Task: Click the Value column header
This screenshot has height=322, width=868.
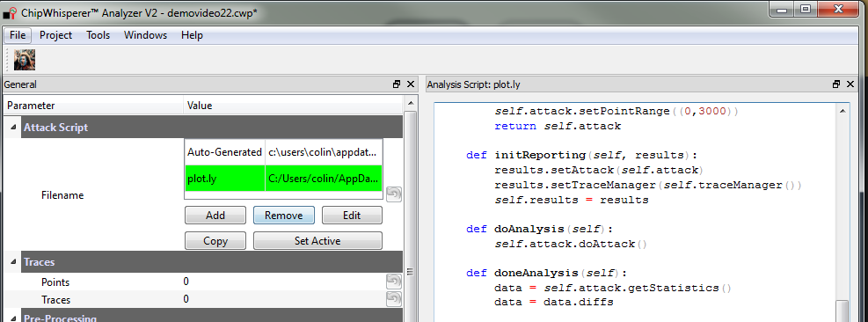Action: click(293, 106)
